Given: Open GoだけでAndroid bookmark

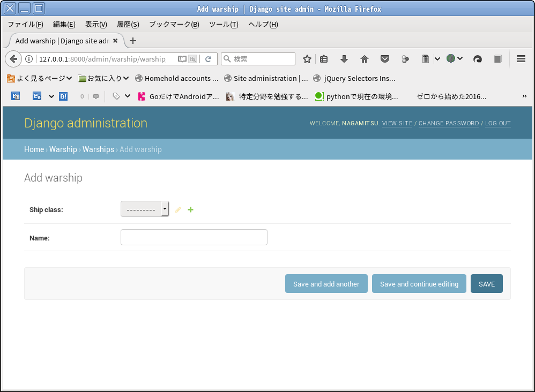Looking at the screenshot, I should point(179,96).
